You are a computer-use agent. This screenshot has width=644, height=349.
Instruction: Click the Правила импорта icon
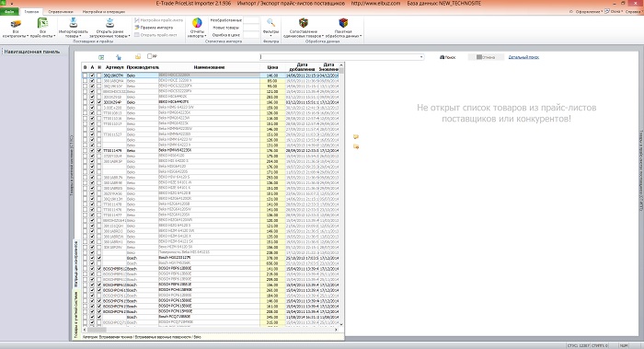[x=137, y=28]
